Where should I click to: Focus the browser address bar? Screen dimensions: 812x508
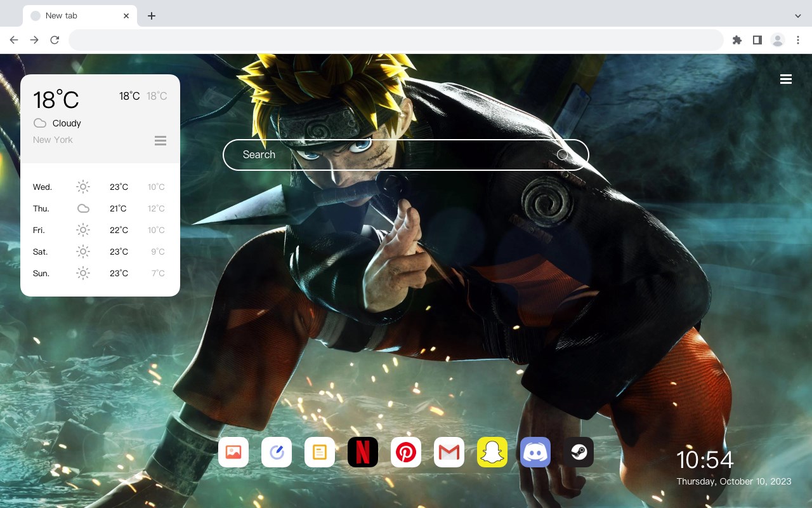click(396, 40)
